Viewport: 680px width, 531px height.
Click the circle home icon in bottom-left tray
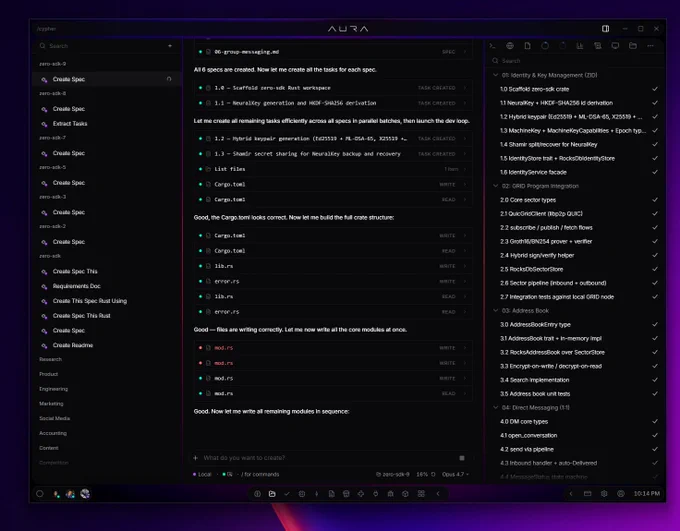pos(40,494)
